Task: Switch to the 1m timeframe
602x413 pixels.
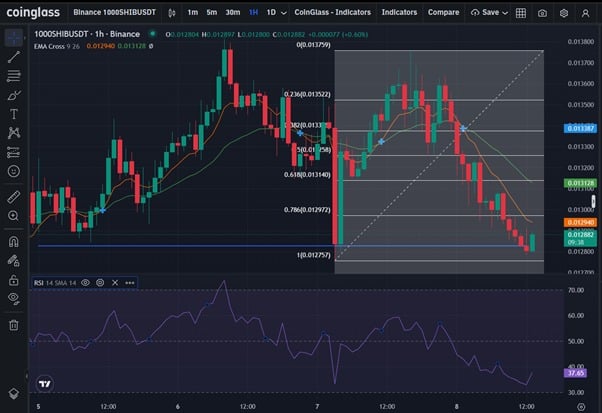Action: tap(193, 12)
